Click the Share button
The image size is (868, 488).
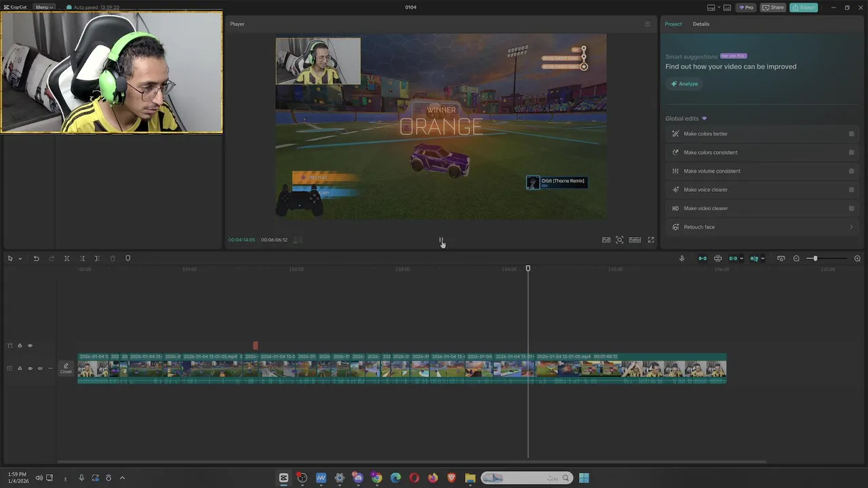pyautogui.click(x=773, y=7)
